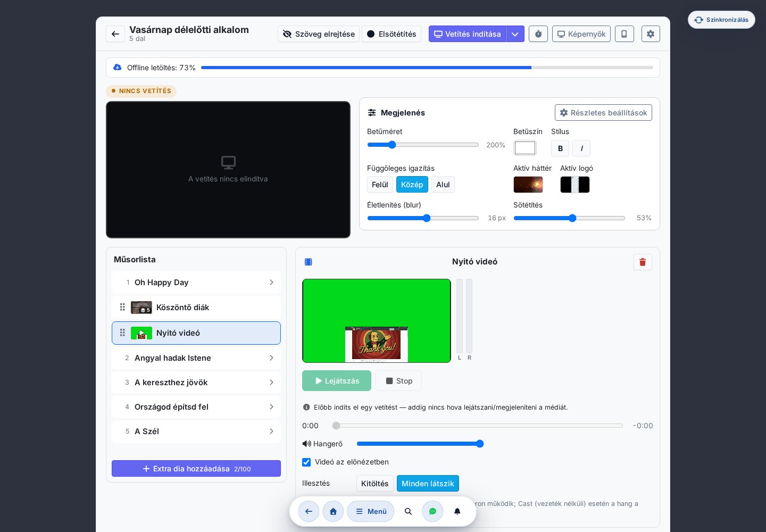Open the Menü item in floating bar
Image resolution: width=766 pixels, height=532 pixels.
coord(371,511)
